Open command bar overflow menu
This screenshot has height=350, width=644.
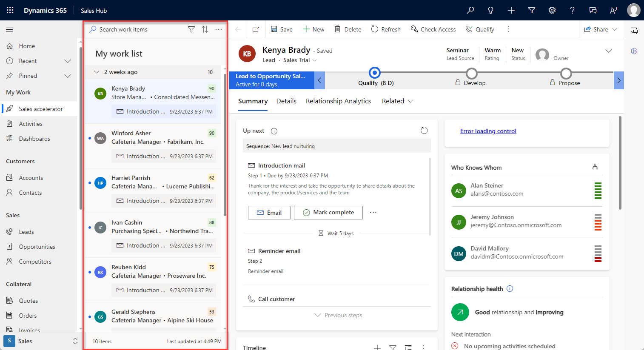tap(509, 29)
